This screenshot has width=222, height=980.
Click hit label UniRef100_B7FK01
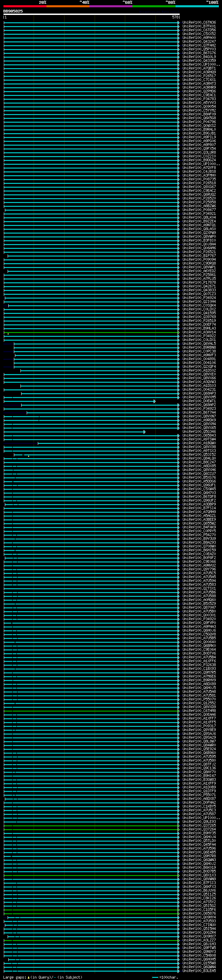click(x=199, y=26)
